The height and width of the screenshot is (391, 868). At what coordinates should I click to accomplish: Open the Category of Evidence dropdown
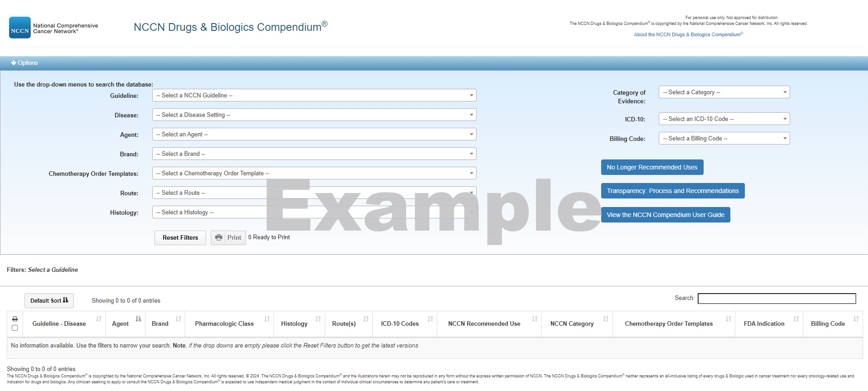(724, 92)
